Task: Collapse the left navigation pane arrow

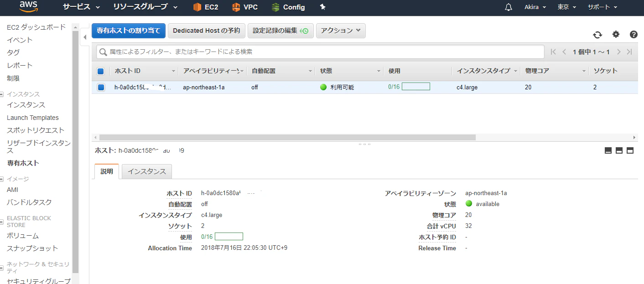Action: pos(85,37)
